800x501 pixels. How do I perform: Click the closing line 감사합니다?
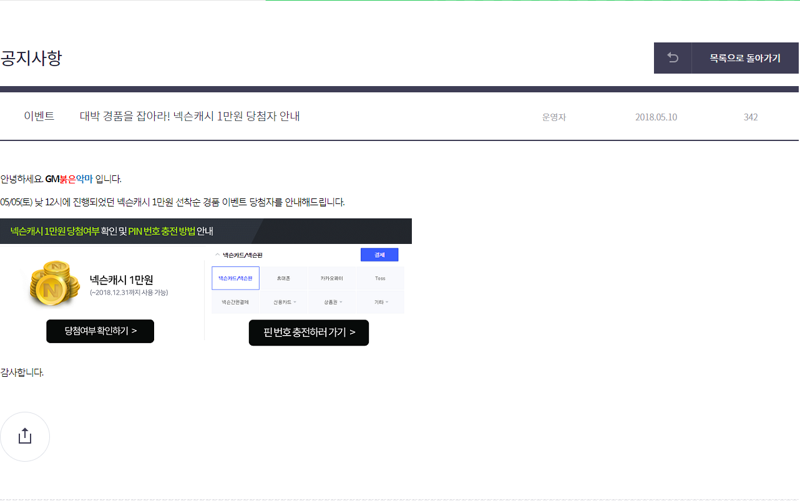click(x=22, y=372)
